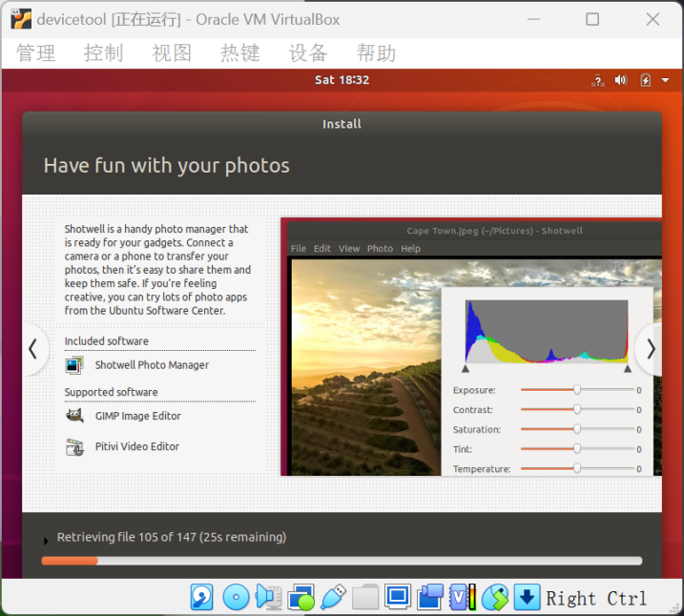Click the color histogram graph
This screenshot has height=616, width=684.
[547, 331]
